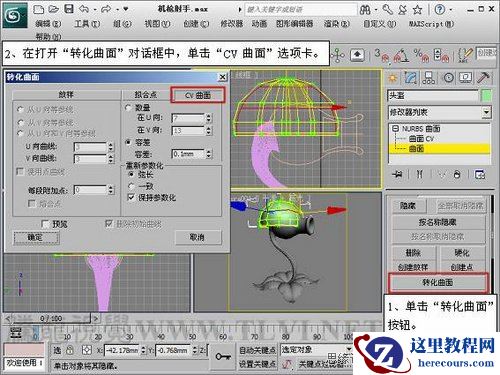This screenshot has width=500, height=375.
Task: Open the quick access toolbar dropdown arrow
Action: 125,9
